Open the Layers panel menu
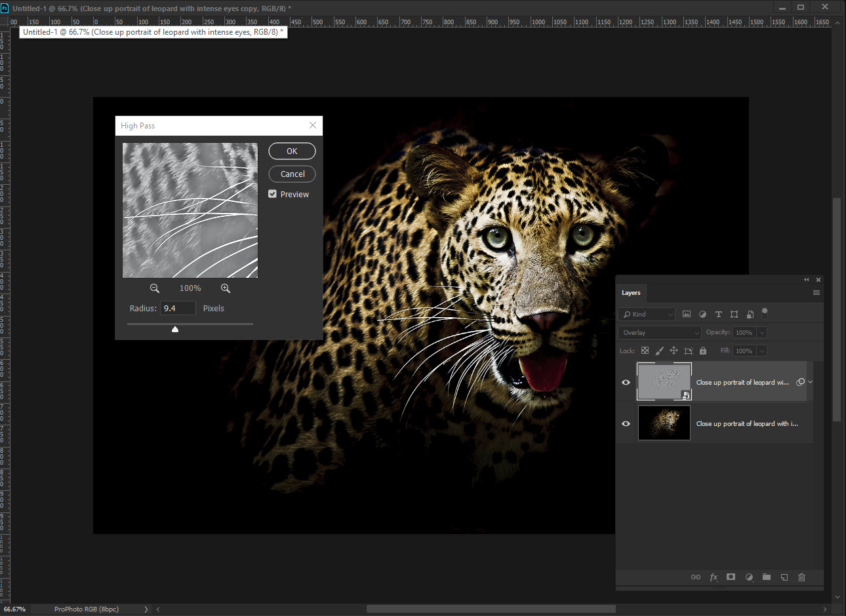 pyautogui.click(x=816, y=293)
